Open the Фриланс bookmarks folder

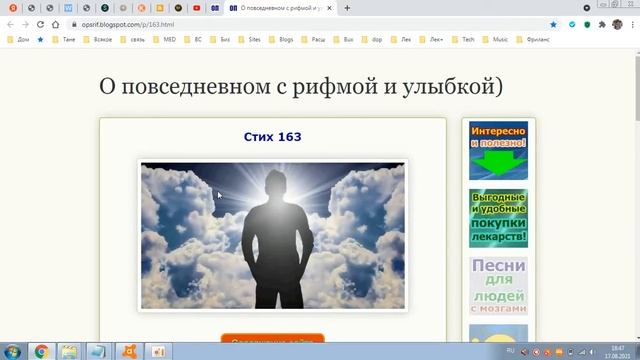click(x=533, y=40)
